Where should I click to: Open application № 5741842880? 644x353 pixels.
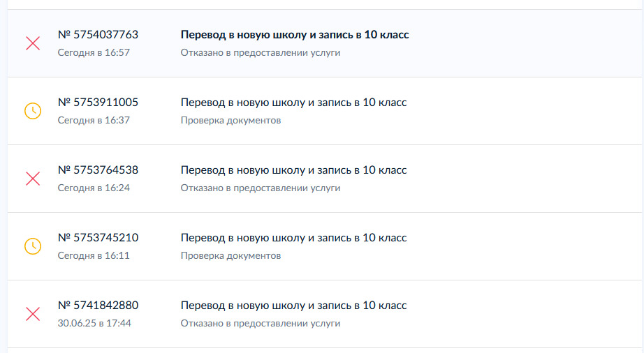(x=98, y=306)
